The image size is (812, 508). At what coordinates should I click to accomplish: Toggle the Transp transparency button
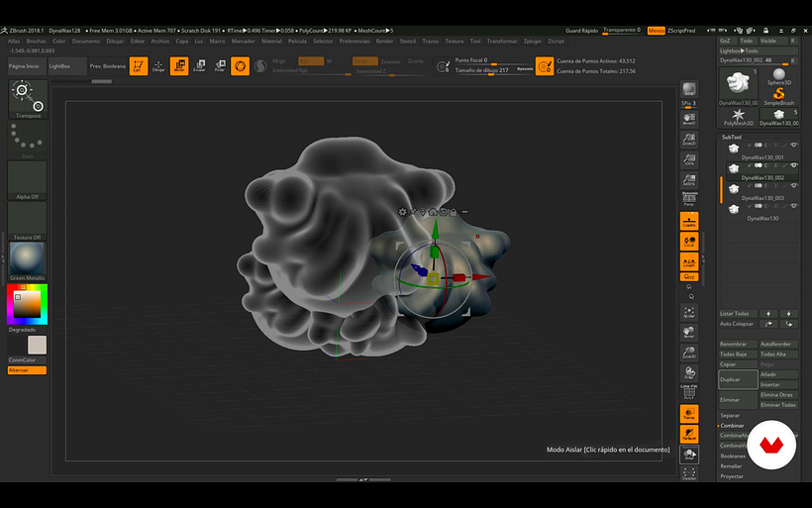689,414
